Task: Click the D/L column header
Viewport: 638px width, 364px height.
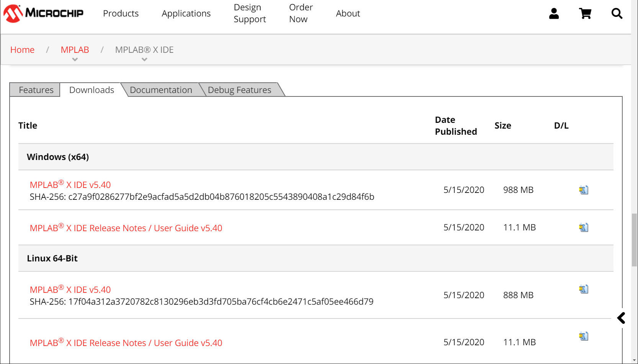Action: [561, 126]
